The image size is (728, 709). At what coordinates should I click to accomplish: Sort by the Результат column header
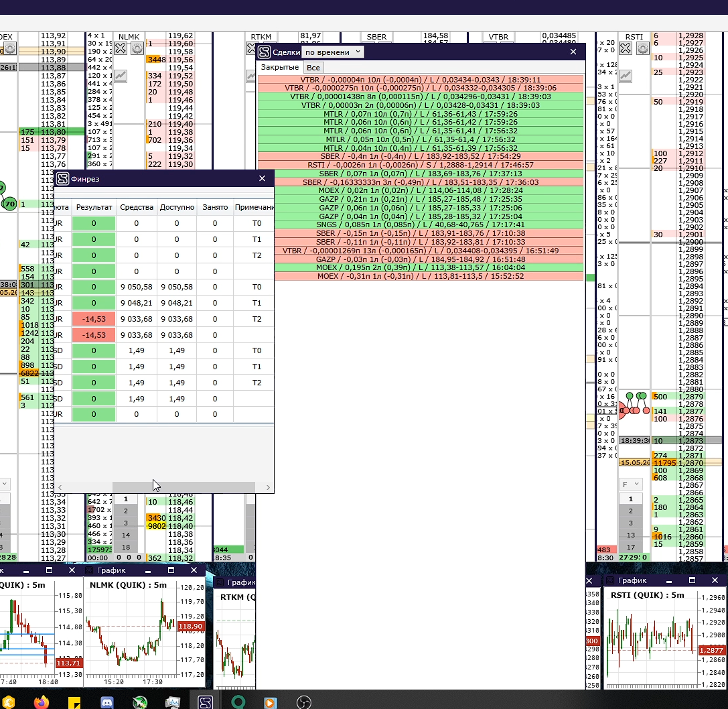coord(94,207)
